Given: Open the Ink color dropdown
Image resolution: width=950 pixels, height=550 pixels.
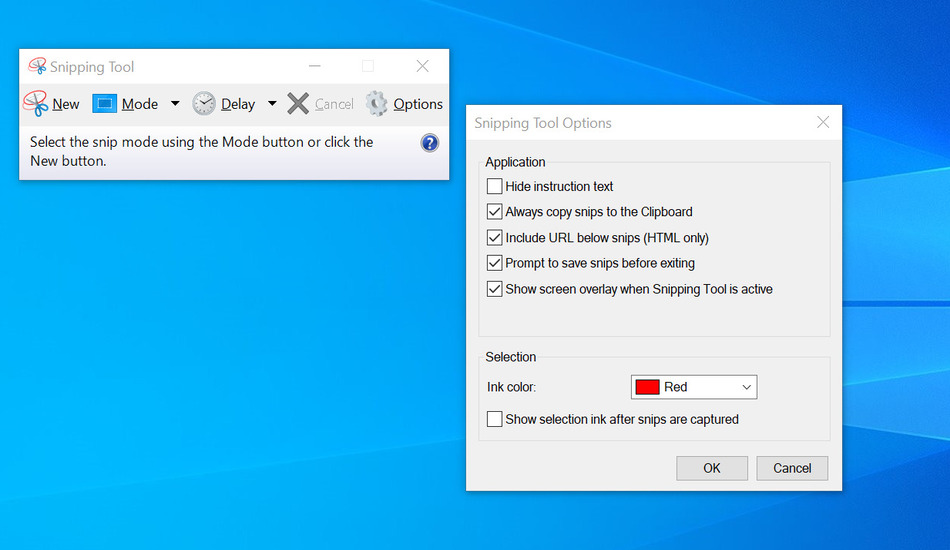Looking at the screenshot, I should click(746, 387).
